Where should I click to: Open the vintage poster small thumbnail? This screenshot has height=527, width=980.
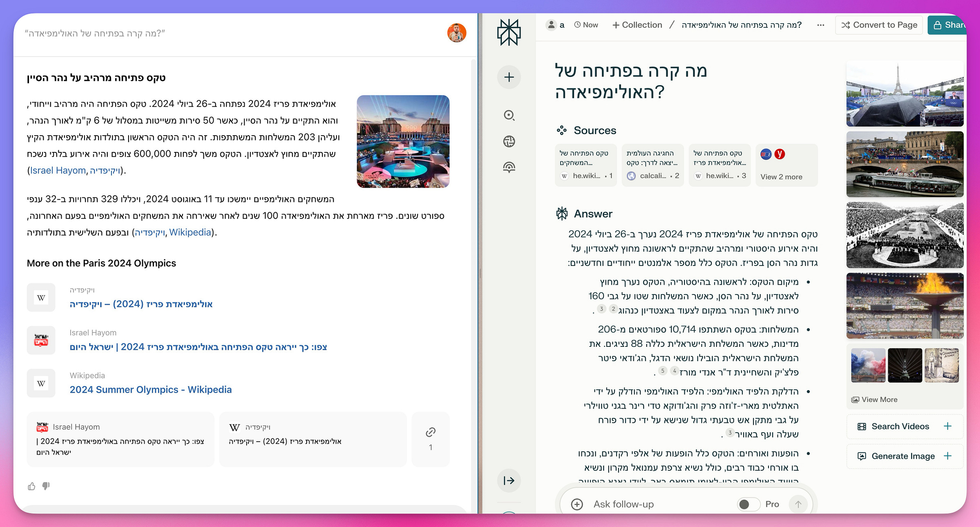coord(942,365)
